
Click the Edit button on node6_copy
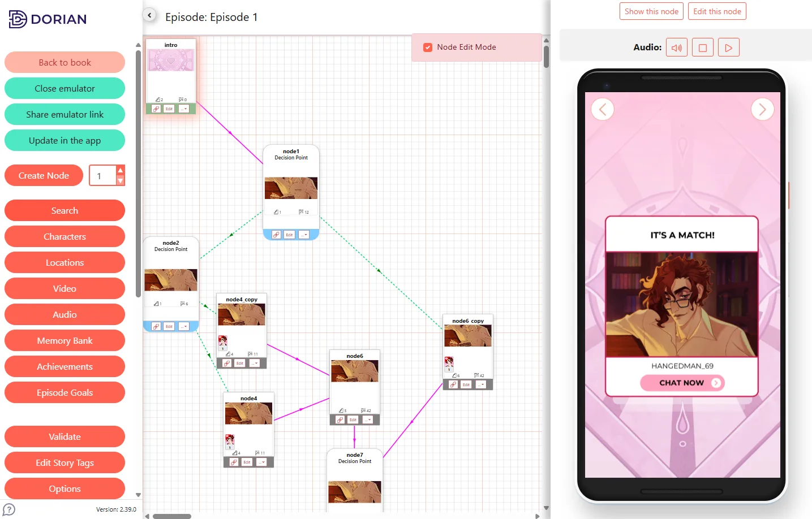point(466,384)
